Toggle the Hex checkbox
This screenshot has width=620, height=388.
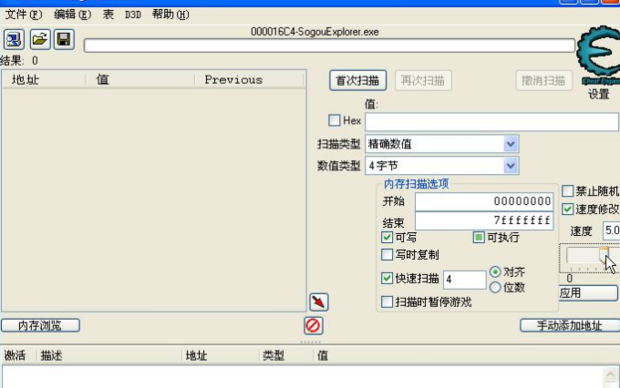click(x=334, y=120)
